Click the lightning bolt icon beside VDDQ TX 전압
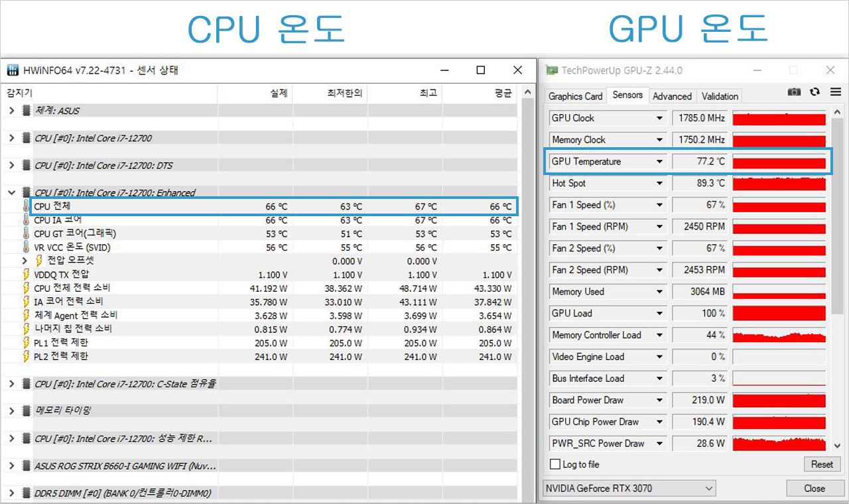This screenshot has height=504, width=849. pos(28,274)
